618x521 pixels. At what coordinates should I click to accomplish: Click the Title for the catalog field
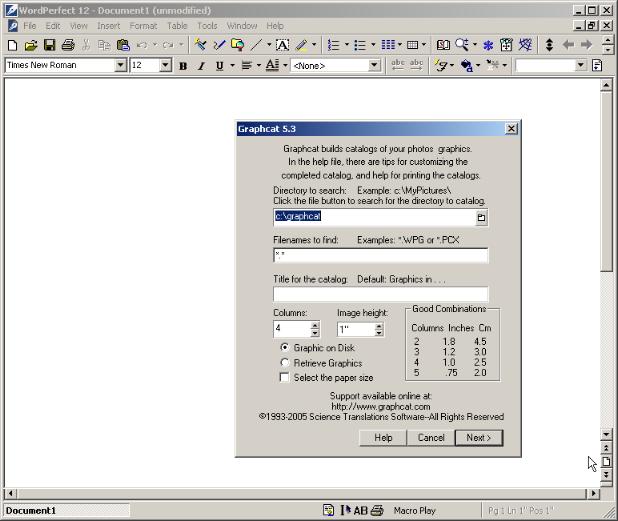pos(381,294)
